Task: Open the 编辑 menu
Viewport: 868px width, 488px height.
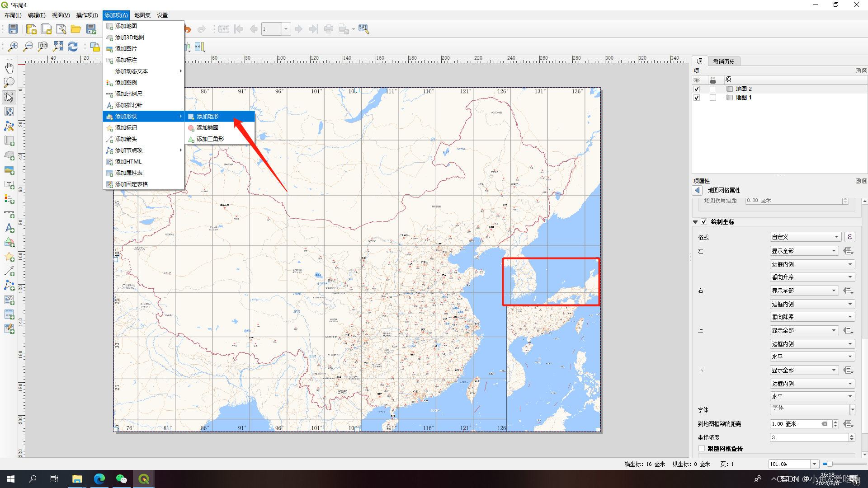Action: coord(37,15)
